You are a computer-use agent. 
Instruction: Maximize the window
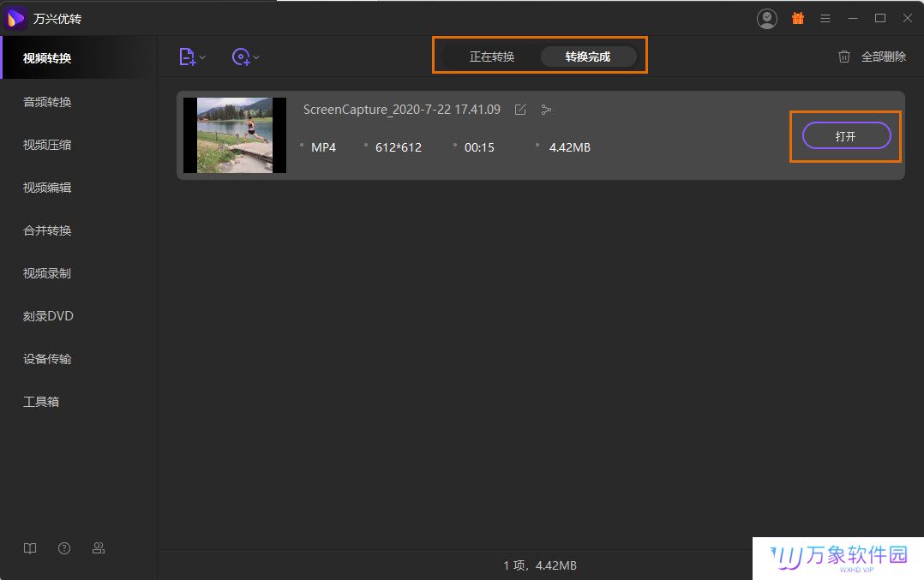coord(880,18)
